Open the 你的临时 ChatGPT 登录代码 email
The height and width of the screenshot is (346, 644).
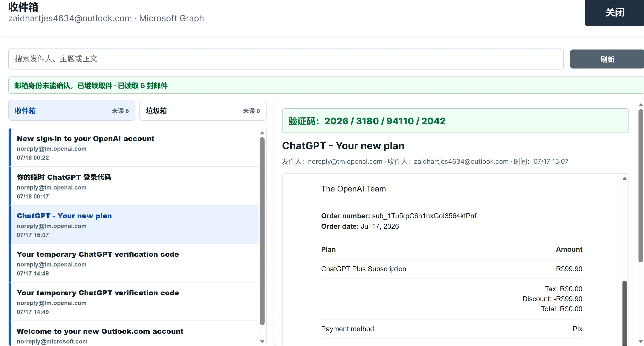pyautogui.click(x=135, y=186)
